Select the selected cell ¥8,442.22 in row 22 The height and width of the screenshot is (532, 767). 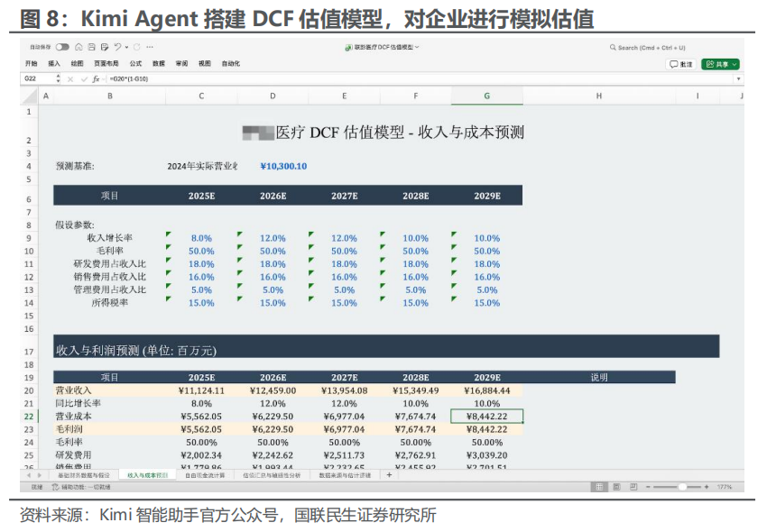coord(486,417)
